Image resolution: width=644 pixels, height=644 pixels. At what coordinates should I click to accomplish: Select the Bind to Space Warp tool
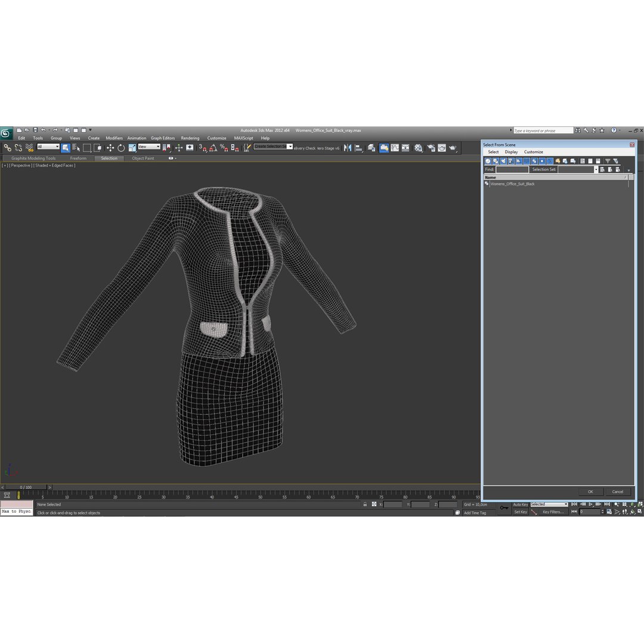click(x=30, y=148)
